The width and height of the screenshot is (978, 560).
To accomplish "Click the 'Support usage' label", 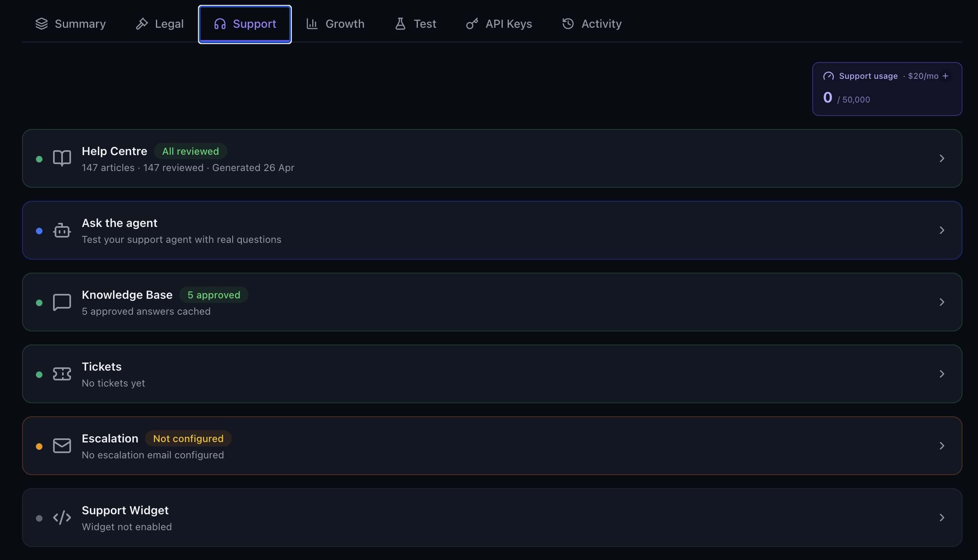I will [x=868, y=76].
